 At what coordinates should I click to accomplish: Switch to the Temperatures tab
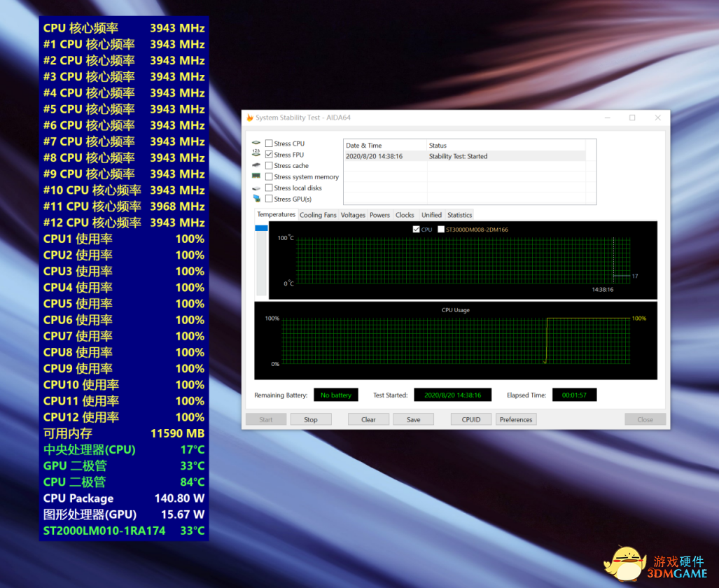tap(276, 215)
